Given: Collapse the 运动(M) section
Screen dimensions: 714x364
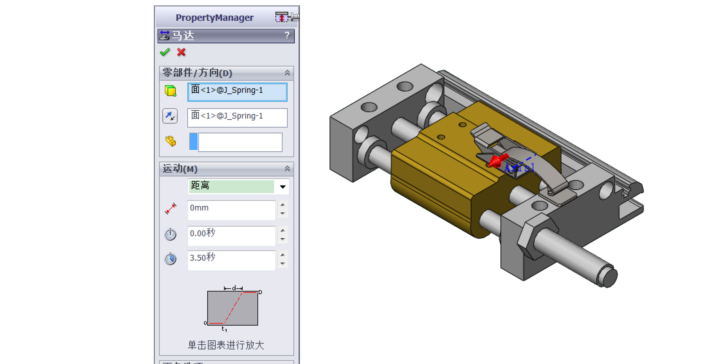Looking at the screenshot, I should pos(287,169).
